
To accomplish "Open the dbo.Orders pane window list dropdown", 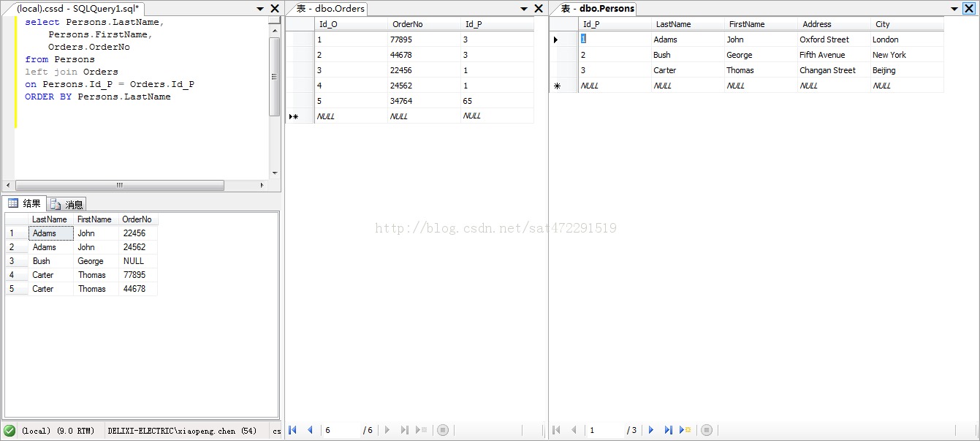I will pos(524,9).
